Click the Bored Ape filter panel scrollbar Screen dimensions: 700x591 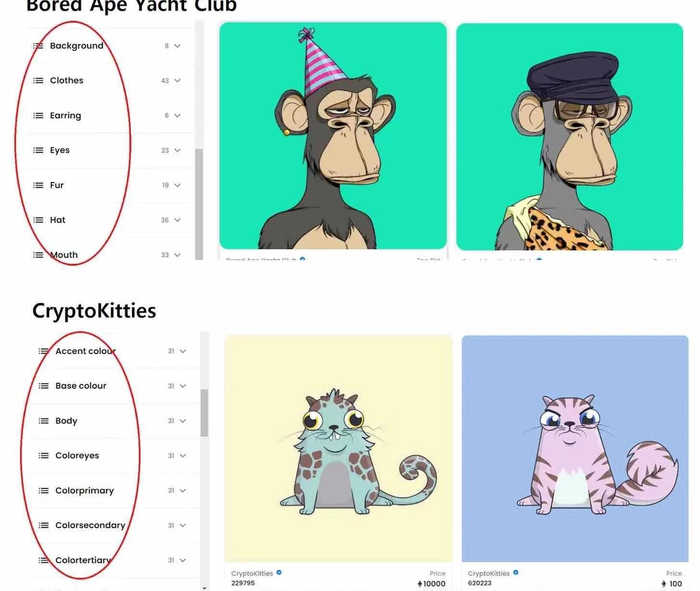click(199, 204)
